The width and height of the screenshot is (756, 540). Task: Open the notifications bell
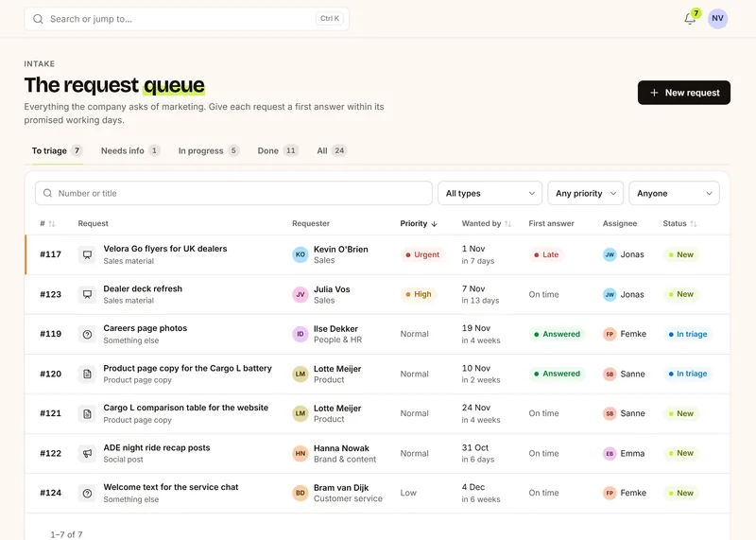(x=690, y=19)
